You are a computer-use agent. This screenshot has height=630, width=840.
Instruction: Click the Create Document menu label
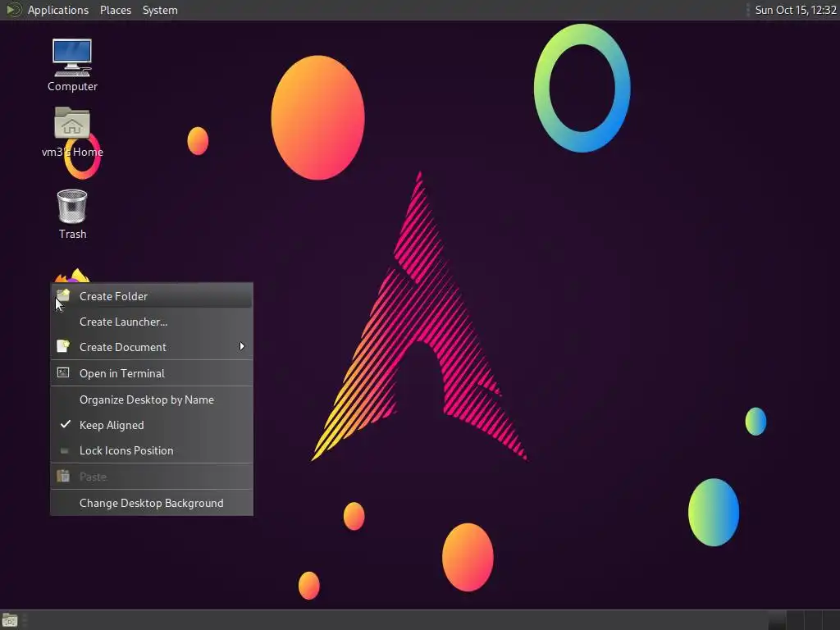123,347
